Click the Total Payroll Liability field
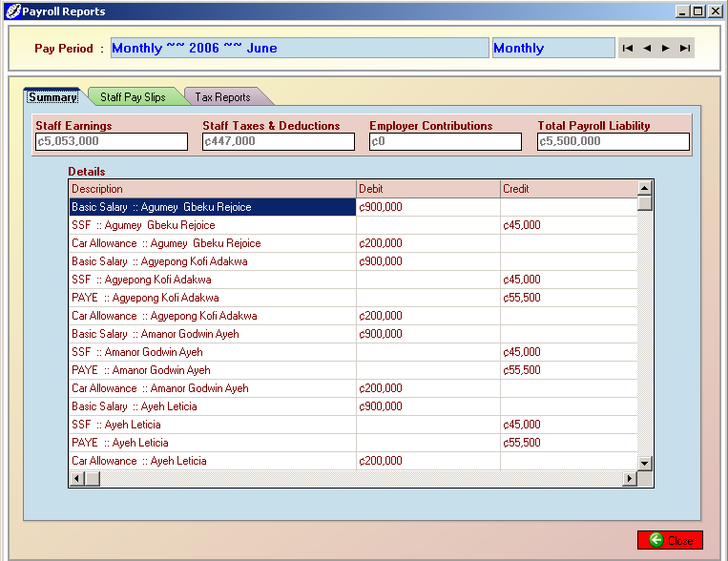This screenshot has height=561, width=728. 613,141
